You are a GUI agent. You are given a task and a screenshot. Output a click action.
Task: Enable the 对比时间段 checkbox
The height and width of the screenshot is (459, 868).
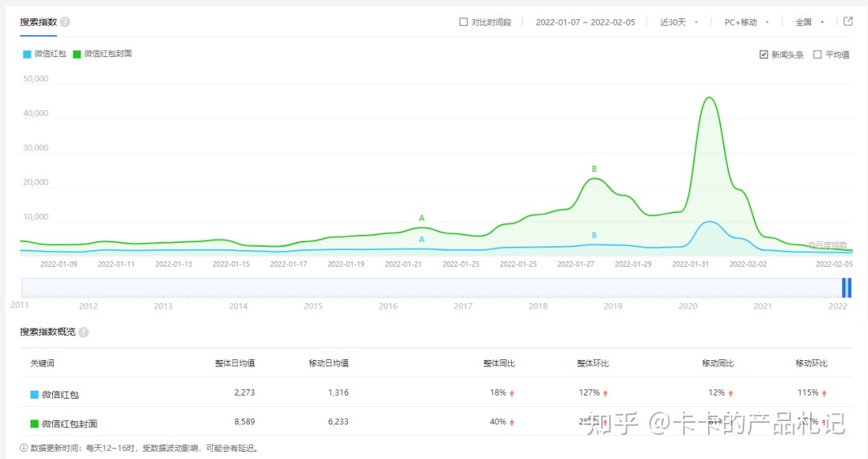pos(464,23)
